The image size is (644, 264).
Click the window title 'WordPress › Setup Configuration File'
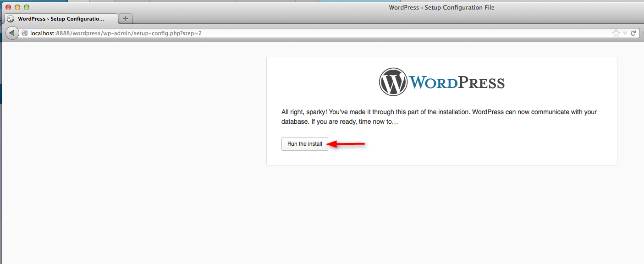(441, 7)
